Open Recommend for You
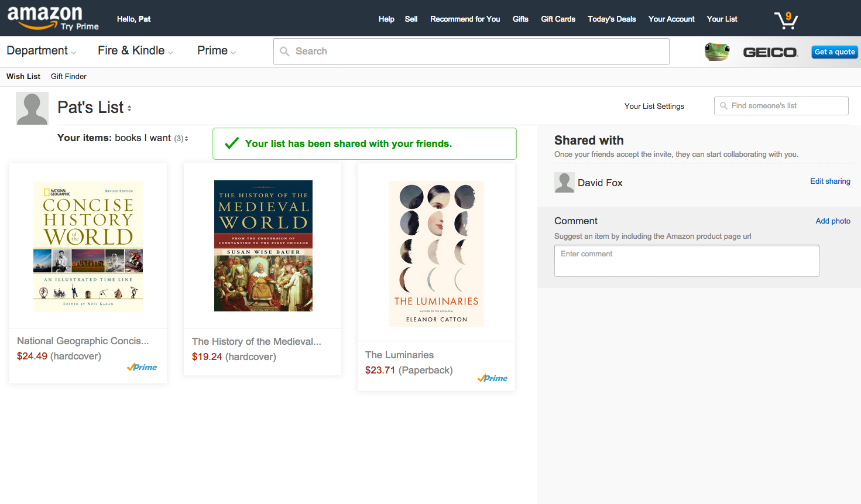Screen dimensions: 861x504 465,19
